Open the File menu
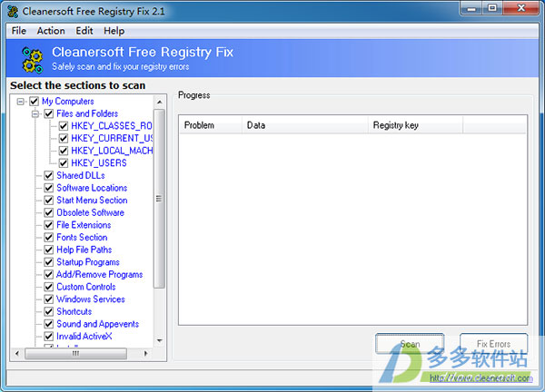The width and height of the screenshot is (545, 392). [19, 31]
